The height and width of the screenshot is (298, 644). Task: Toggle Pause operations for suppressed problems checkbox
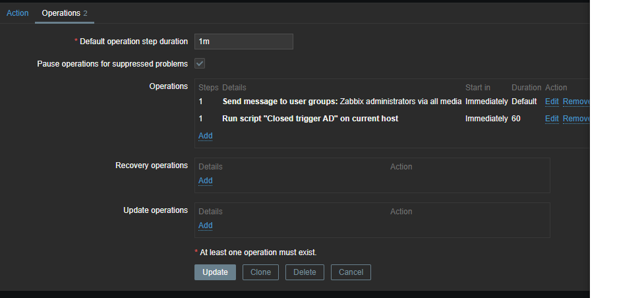200,63
